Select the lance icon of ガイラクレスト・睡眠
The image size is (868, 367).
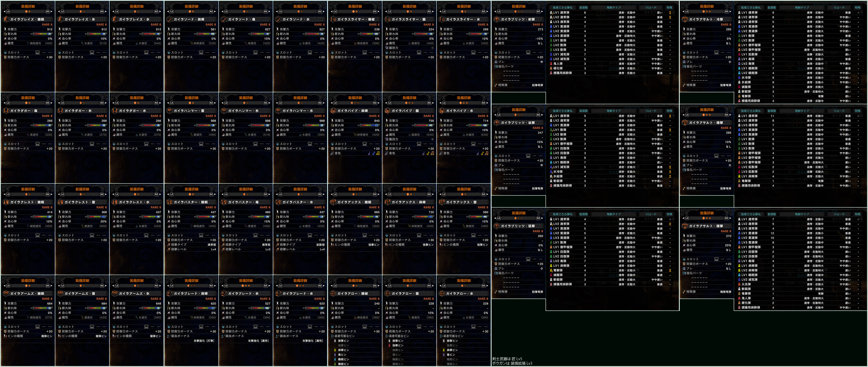pos(6,202)
